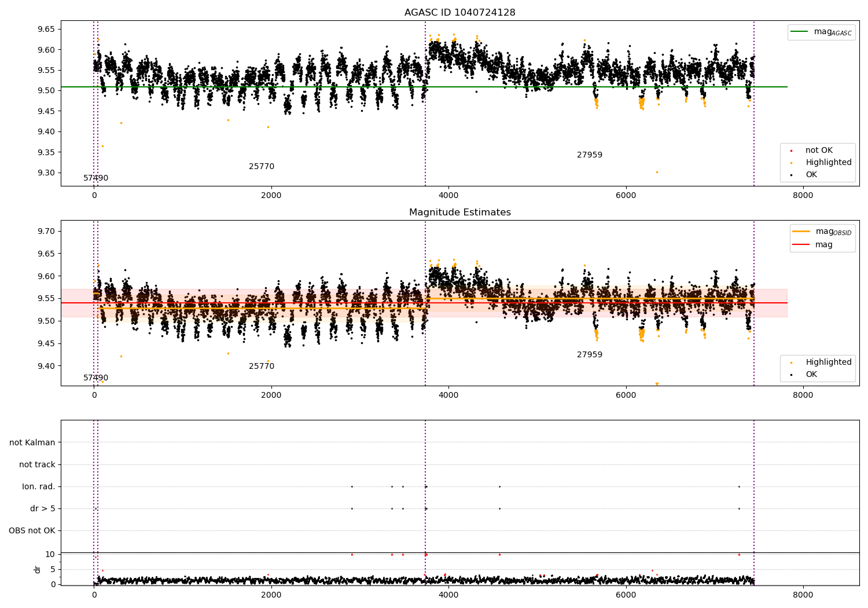Click the '9.35' tick on the top plot

(46, 152)
